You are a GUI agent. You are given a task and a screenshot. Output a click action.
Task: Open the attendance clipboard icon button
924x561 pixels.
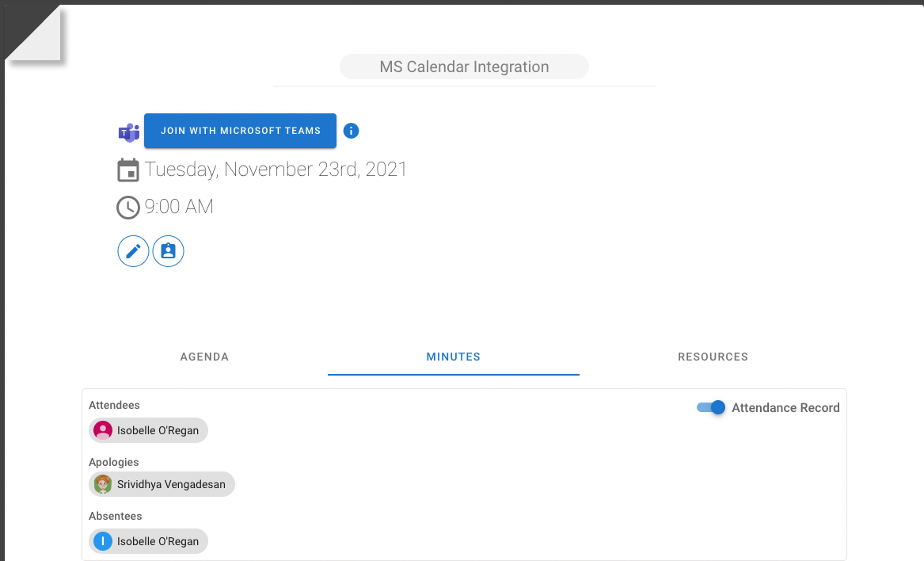click(x=168, y=251)
